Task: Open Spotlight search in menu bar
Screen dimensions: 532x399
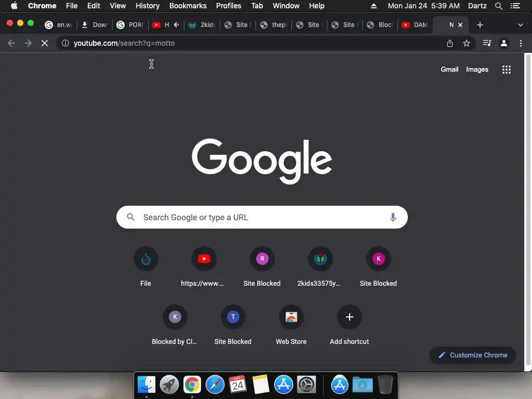Action: (498, 6)
